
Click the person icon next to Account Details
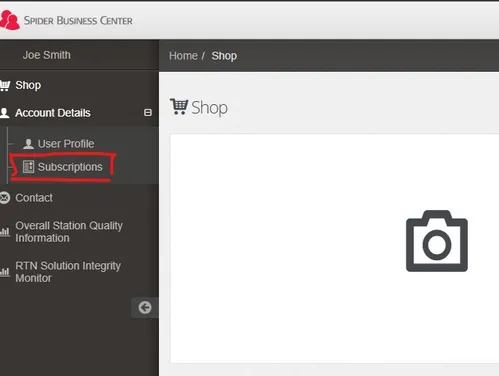5,113
